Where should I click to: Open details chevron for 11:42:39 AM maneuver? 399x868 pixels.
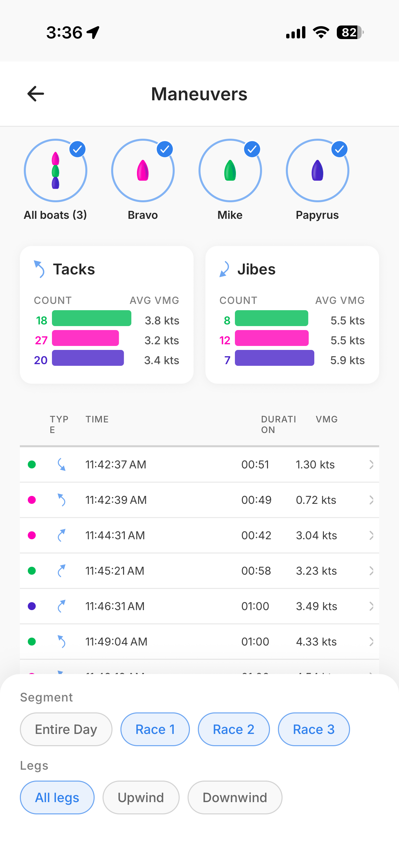click(x=371, y=500)
